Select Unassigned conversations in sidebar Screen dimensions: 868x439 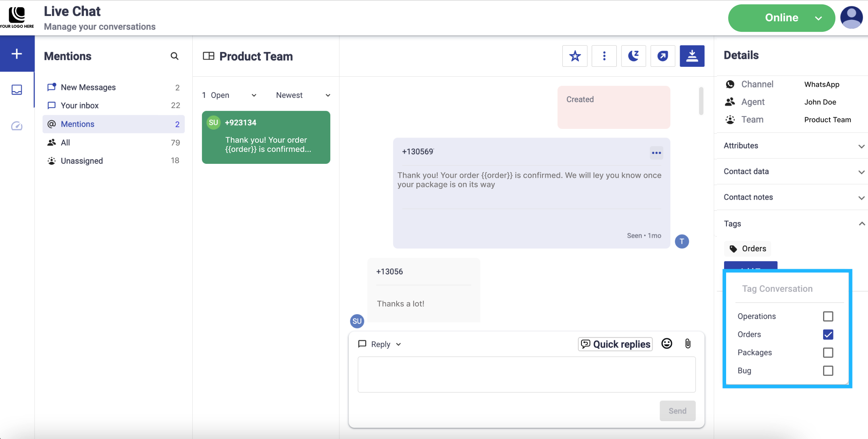click(x=81, y=161)
